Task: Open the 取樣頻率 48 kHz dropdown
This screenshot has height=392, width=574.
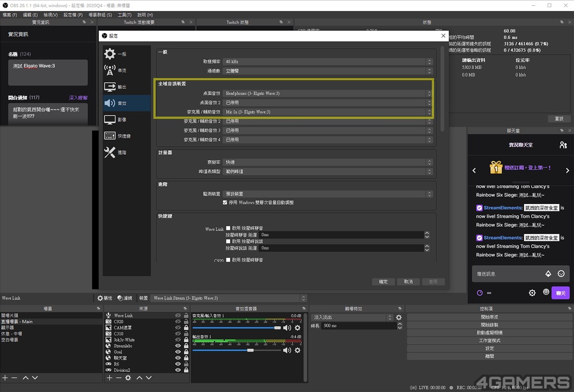Action: [x=328, y=61]
